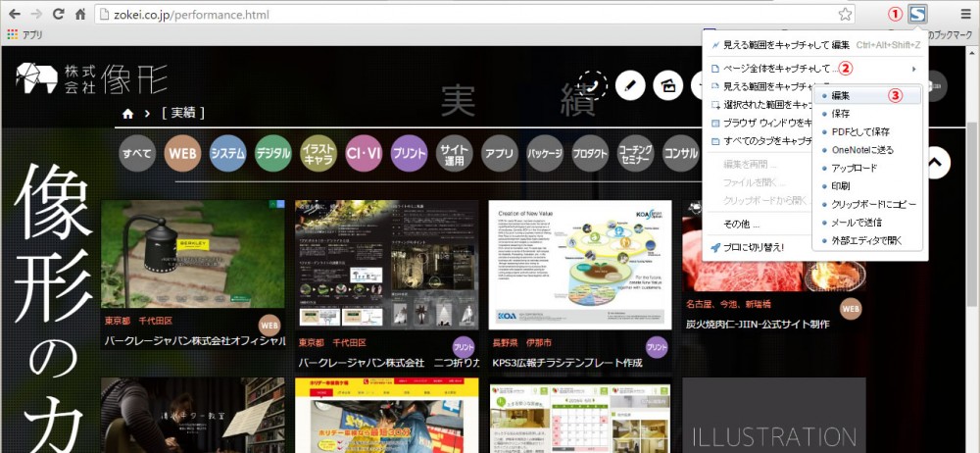Viewport: 980px width, 453px height.
Task: Reload the current page
Action: (58, 14)
